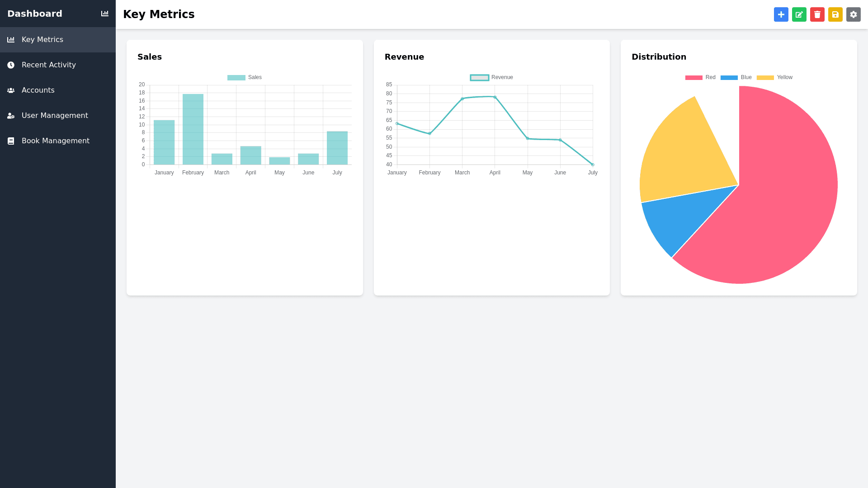Click the users icon next to Accounts

click(x=11, y=90)
